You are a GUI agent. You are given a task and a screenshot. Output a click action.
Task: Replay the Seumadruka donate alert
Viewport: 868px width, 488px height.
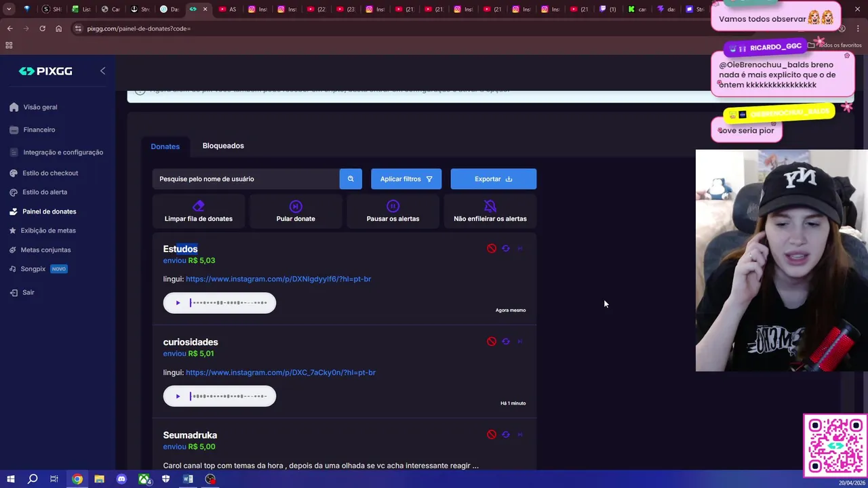(506, 434)
